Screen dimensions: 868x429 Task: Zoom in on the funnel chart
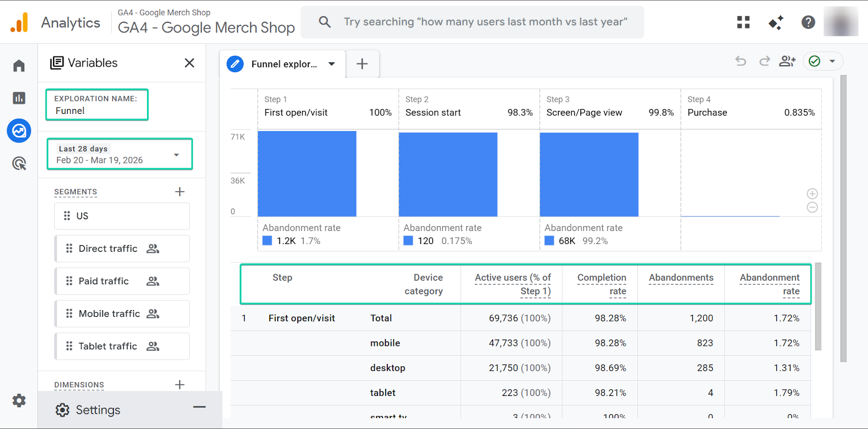pos(812,194)
